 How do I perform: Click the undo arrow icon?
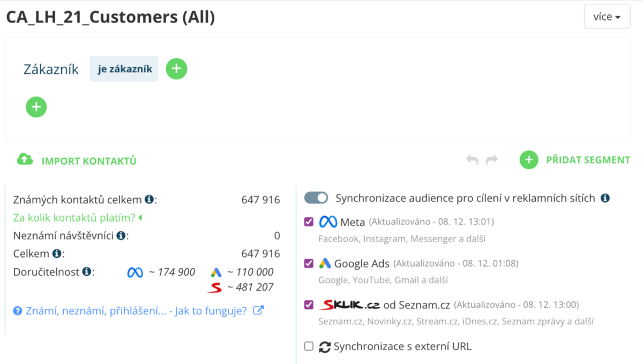pyautogui.click(x=472, y=160)
